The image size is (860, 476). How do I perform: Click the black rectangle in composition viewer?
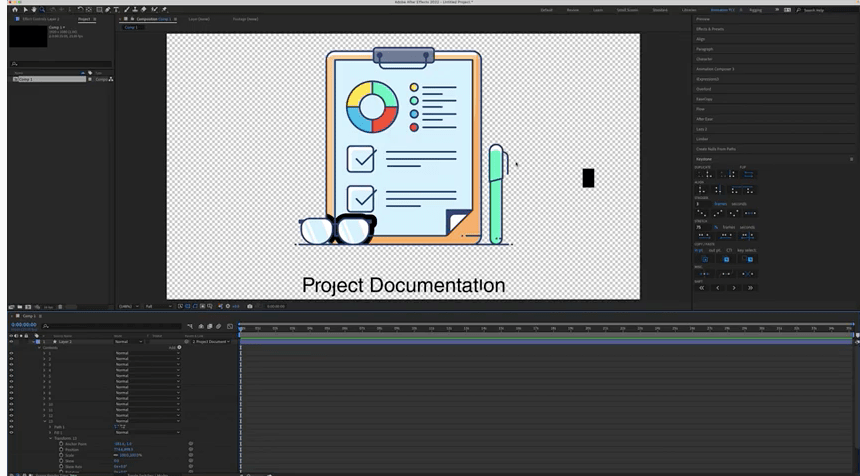pyautogui.click(x=588, y=178)
